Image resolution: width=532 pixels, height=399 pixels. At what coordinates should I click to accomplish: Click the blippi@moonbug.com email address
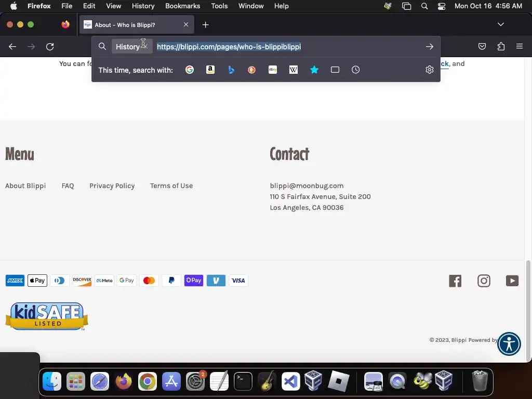pos(307,186)
